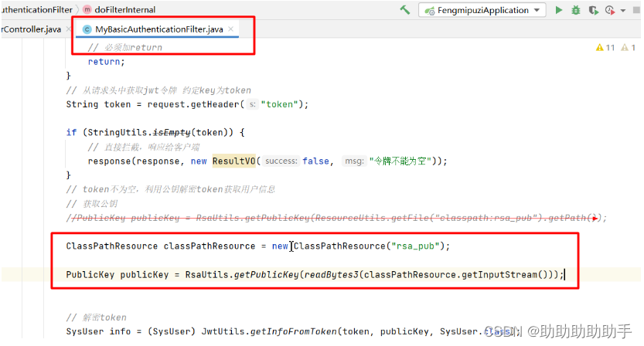Click the '// 获取公钥' comment line

[x=92, y=204]
